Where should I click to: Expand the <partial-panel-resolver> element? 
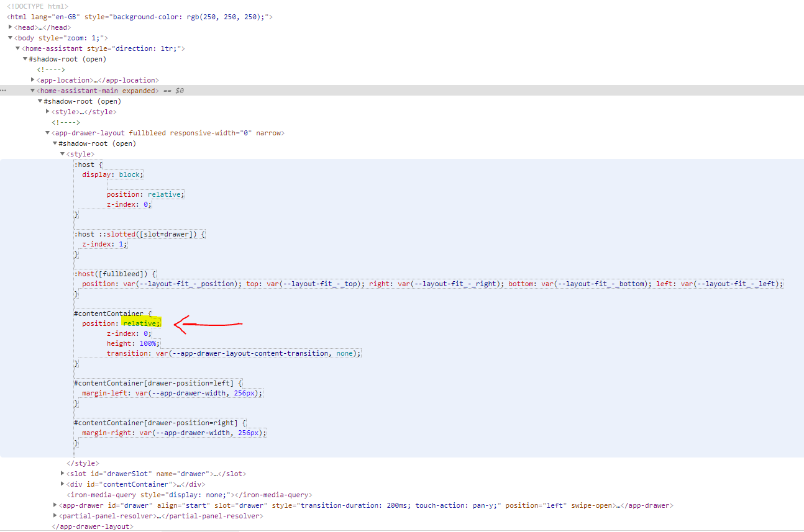click(55, 515)
